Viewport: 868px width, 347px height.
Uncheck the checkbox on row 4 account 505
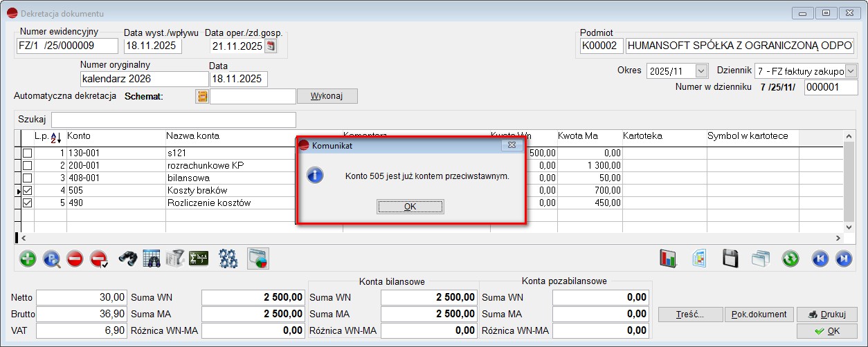(x=27, y=190)
